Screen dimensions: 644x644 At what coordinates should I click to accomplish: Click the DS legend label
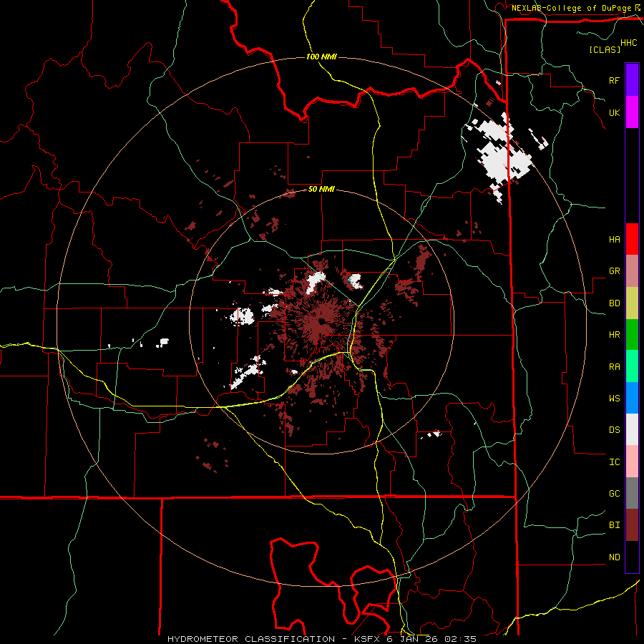coord(614,430)
